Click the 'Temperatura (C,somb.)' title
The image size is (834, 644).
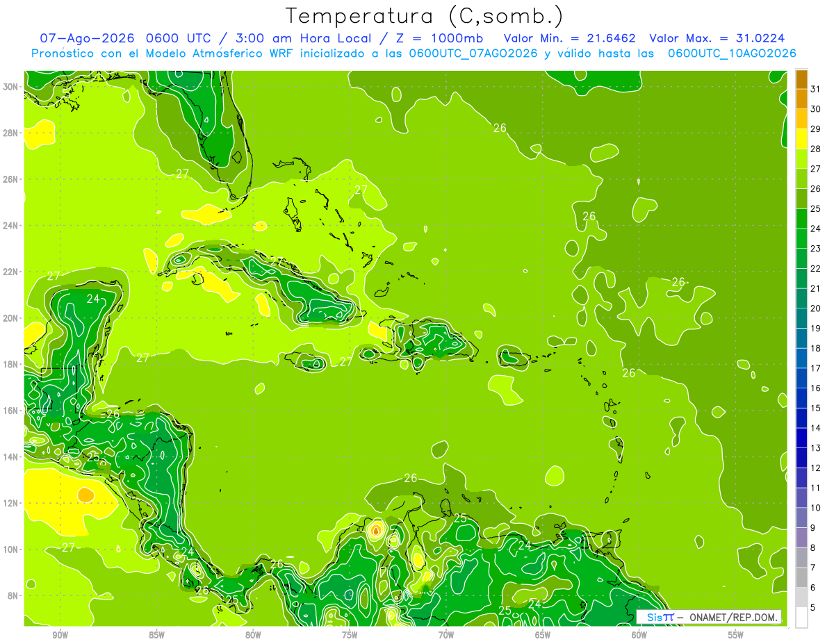[425, 16]
